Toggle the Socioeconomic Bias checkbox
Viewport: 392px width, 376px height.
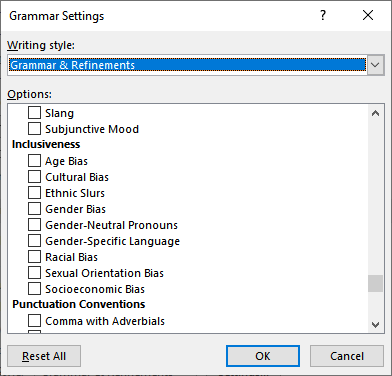click(x=34, y=289)
